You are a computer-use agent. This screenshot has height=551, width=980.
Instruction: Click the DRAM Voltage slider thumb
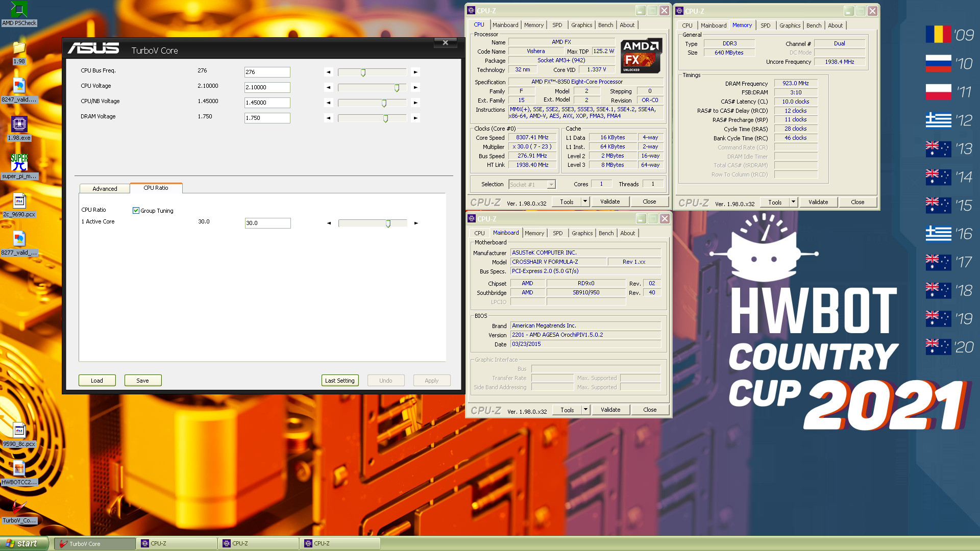385,118
